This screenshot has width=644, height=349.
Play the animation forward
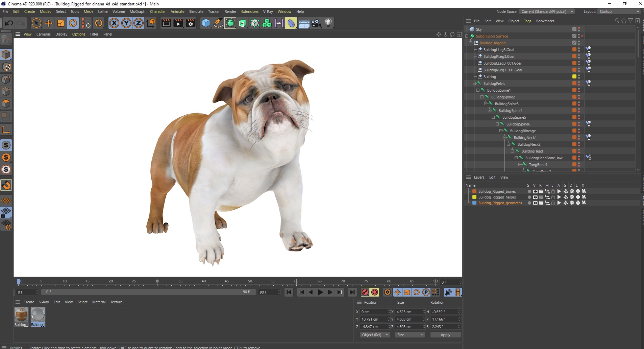point(321,292)
